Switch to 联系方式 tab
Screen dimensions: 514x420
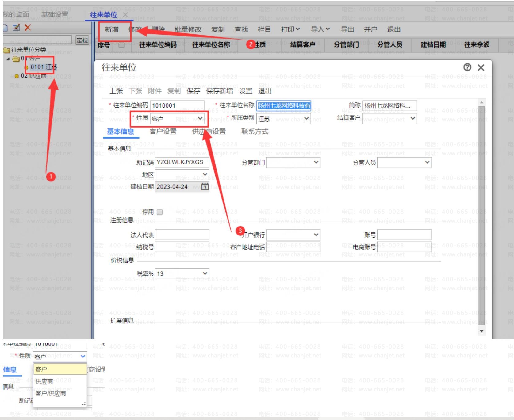point(255,132)
